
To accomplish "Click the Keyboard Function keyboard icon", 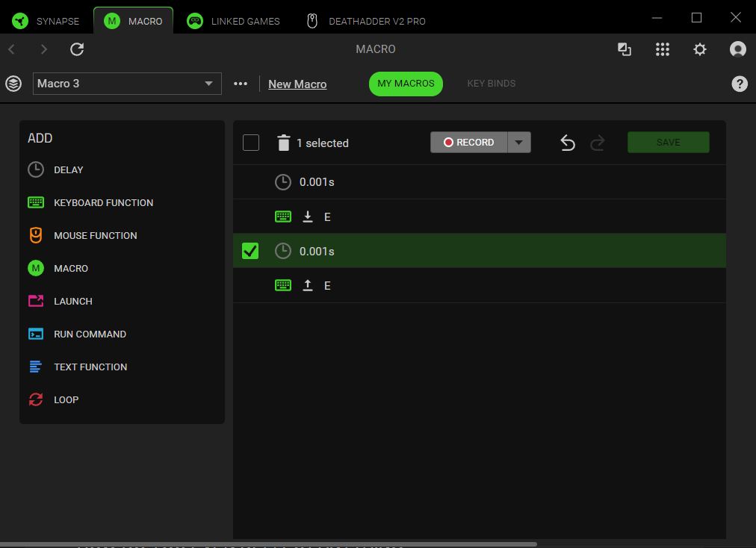I will coord(36,202).
